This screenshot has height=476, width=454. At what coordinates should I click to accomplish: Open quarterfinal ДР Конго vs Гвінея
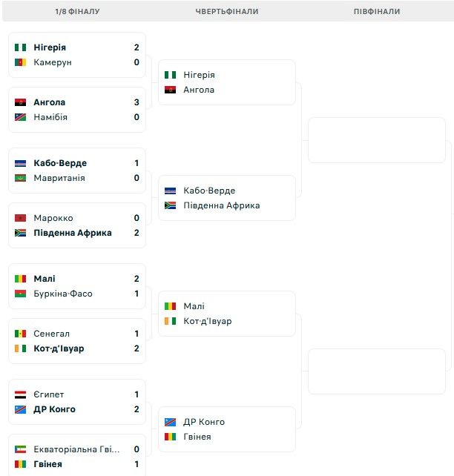click(x=227, y=429)
